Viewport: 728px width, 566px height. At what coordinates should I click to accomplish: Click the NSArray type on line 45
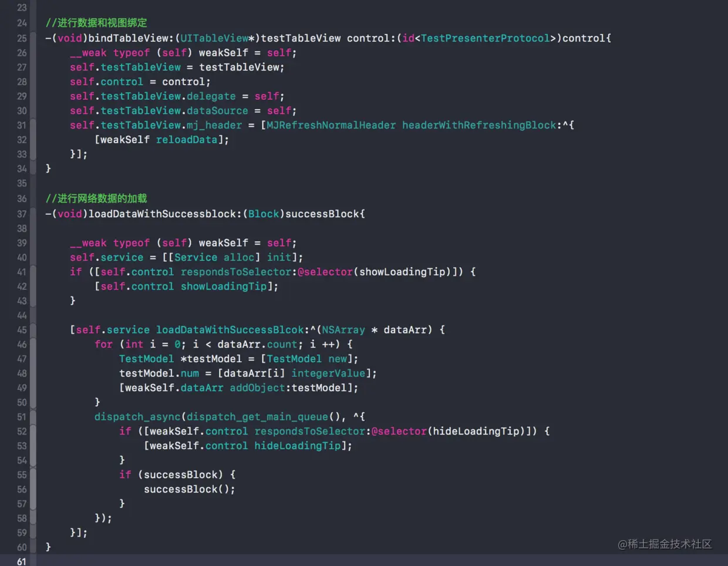(343, 330)
